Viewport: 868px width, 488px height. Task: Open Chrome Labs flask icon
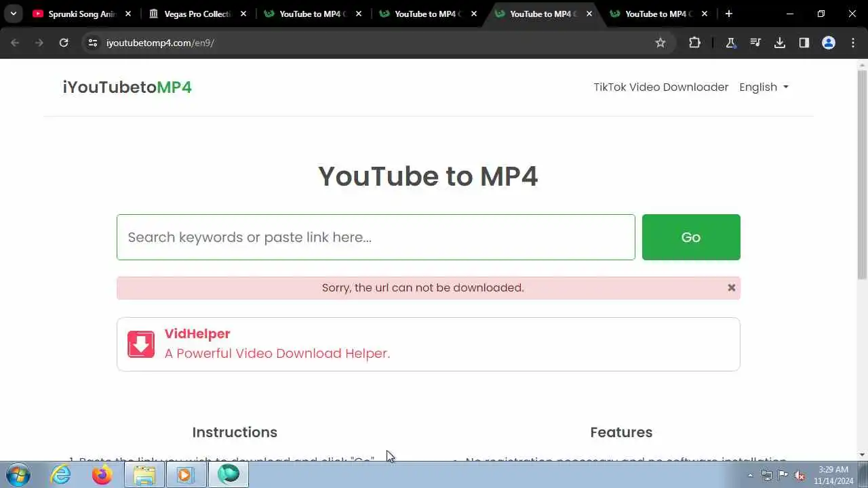click(x=731, y=43)
